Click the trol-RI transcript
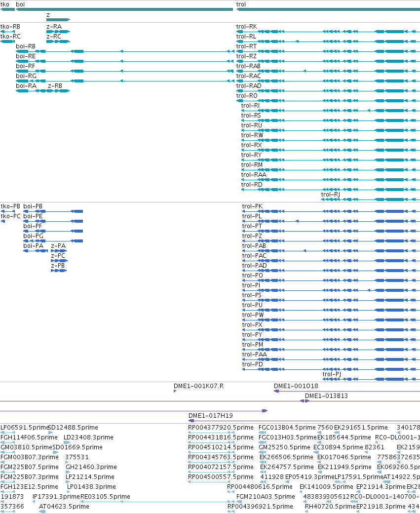420x514 pixels. click(250, 105)
